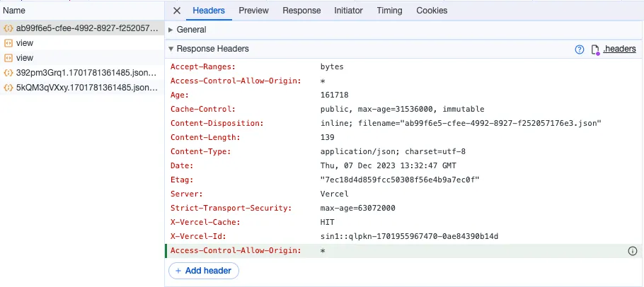This screenshot has width=644, height=287.
Task: Click JSON icon for 5kQM3qVXxy request
Action: [8, 88]
